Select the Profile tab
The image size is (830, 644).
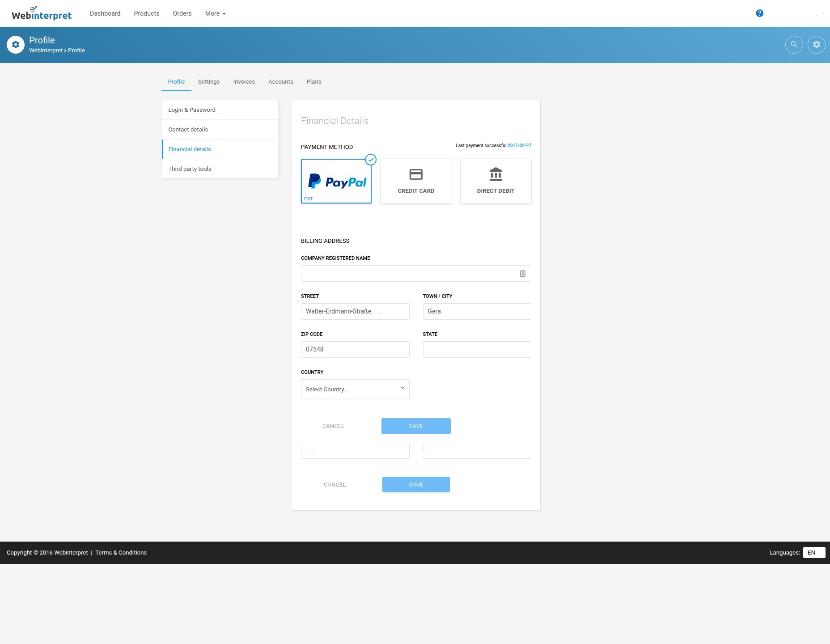[x=176, y=82]
